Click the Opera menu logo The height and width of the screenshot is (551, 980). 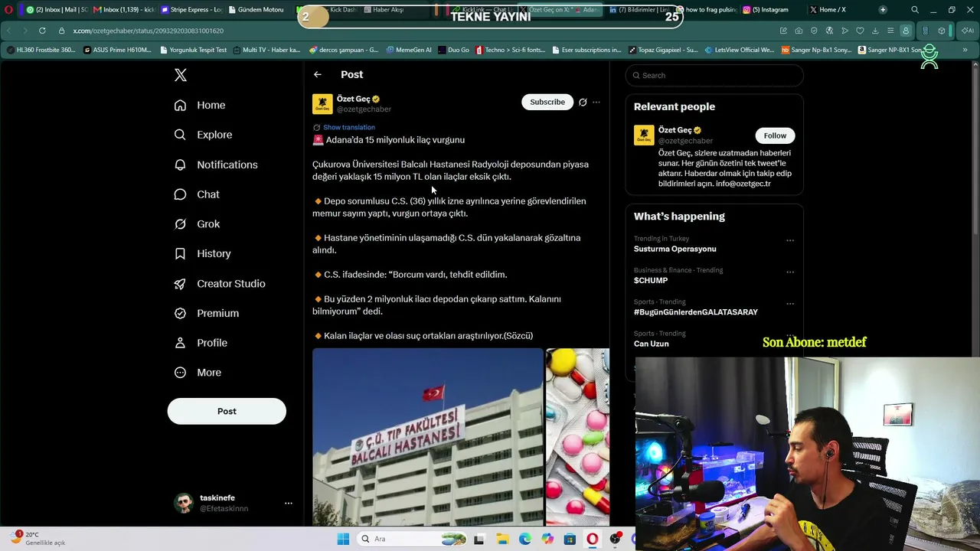pos(8,10)
